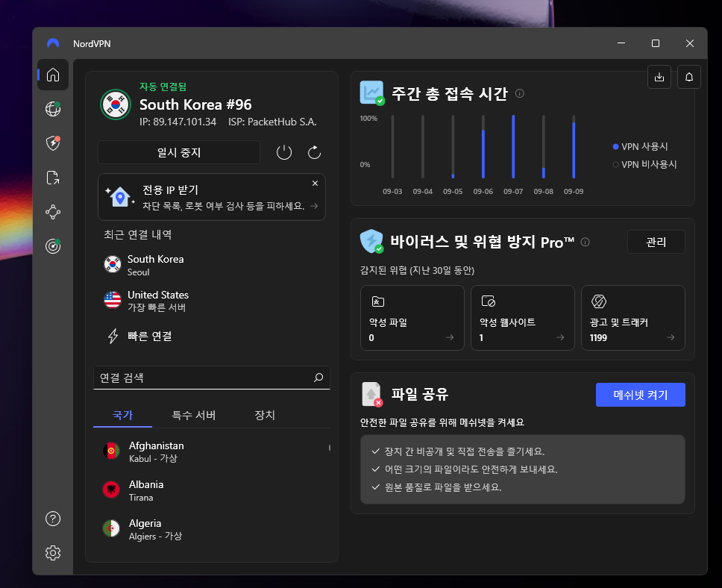Click the South Korea #96 server name

(x=195, y=104)
